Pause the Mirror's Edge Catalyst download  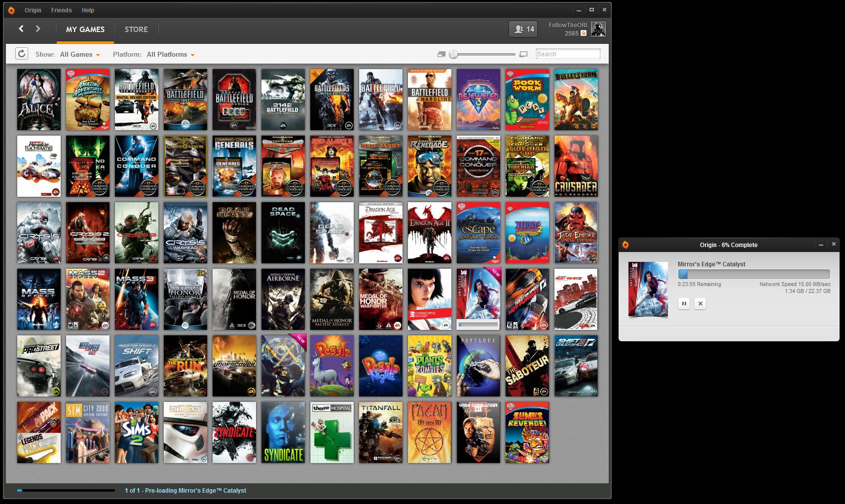(x=684, y=303)
